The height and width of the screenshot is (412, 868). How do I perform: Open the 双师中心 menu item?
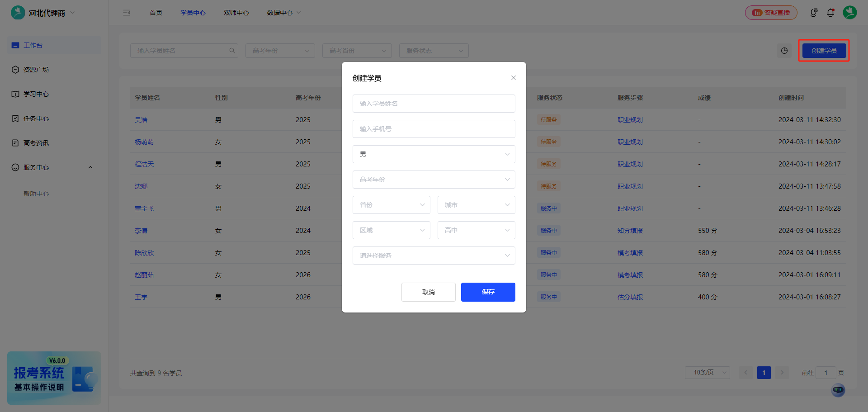coord(236,13)
